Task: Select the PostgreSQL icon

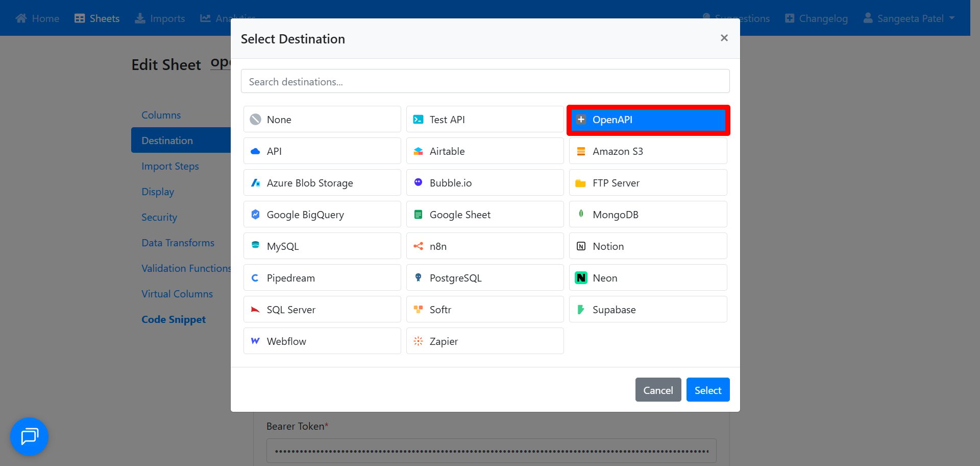Action: point(418,277)
